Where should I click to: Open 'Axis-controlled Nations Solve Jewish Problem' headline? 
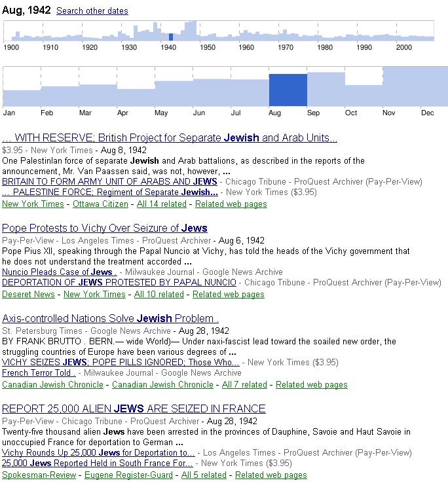point(110,318)
